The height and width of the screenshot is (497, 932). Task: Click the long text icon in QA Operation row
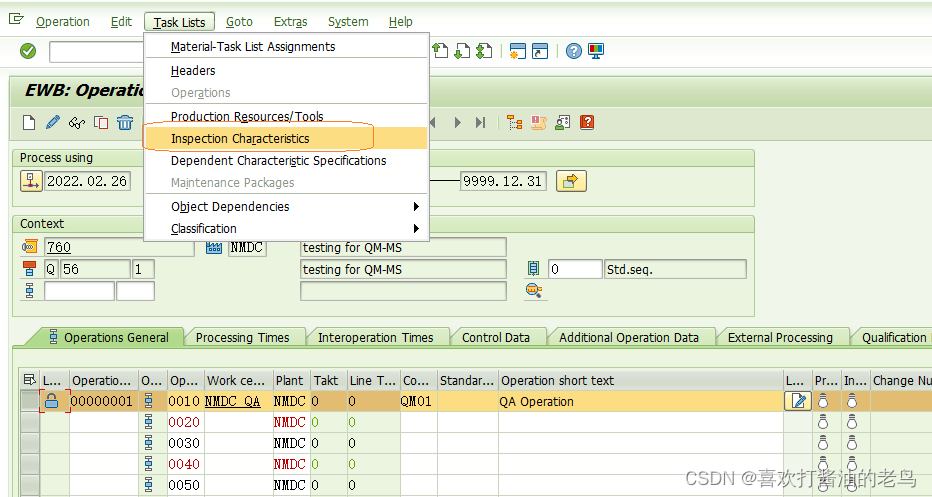pyautogui.click(x=797, y=401)
